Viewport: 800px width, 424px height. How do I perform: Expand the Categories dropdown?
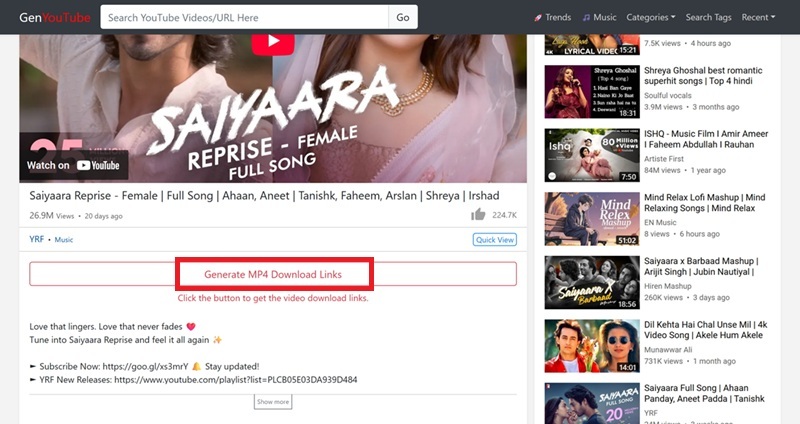(x=650, y=17)
